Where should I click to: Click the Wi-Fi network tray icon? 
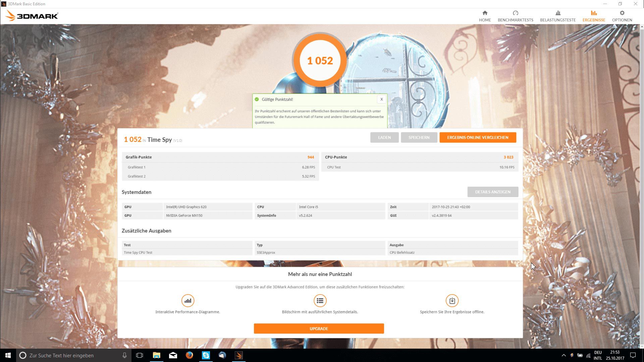click(x=588, y=355)
